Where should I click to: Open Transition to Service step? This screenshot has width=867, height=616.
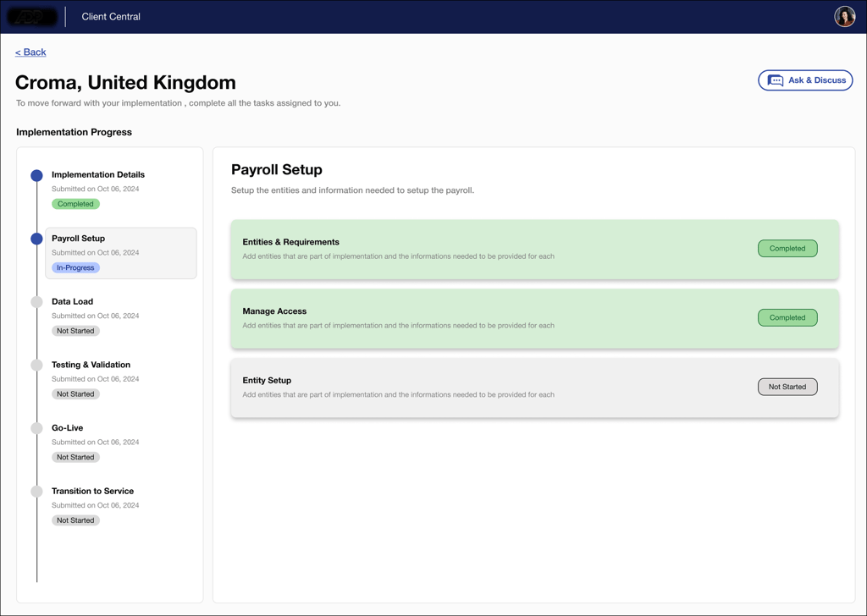point(92,491)
